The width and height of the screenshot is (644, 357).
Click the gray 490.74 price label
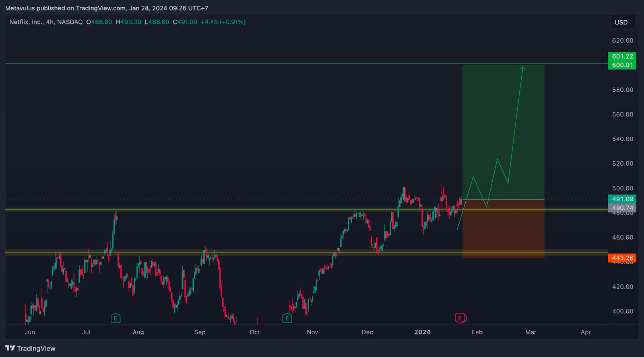click(622, 208)
